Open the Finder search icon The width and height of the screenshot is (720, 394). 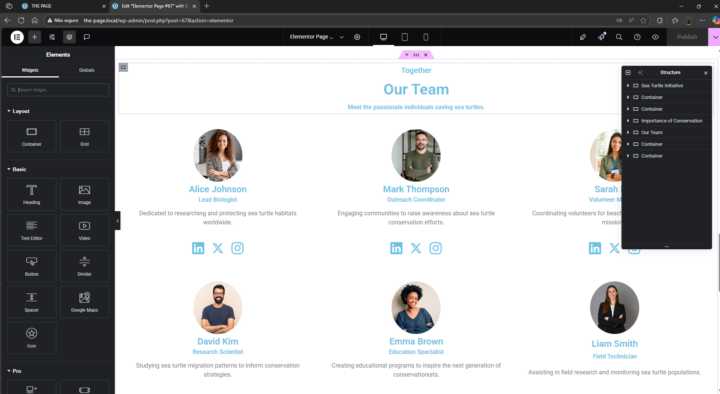coord(619,37)
